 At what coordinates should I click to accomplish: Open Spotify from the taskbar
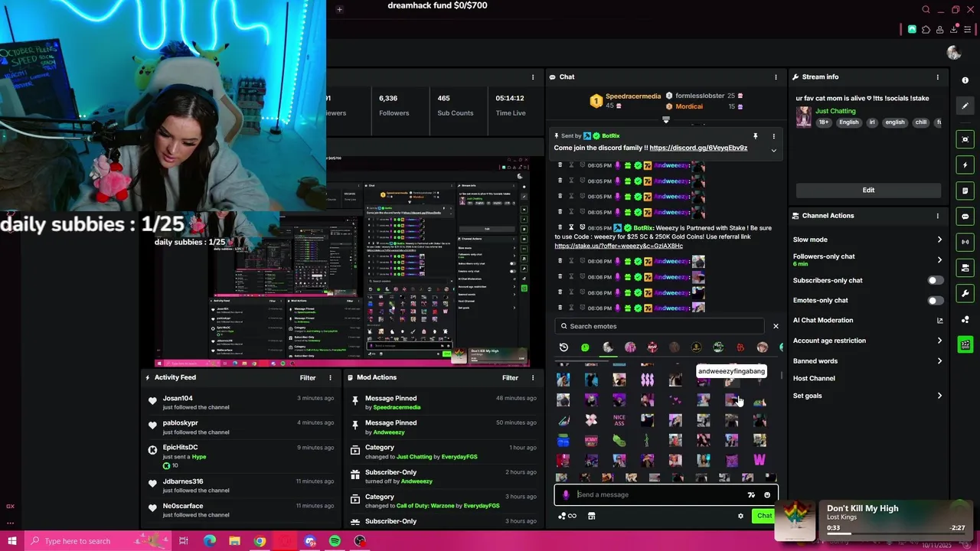335,541
